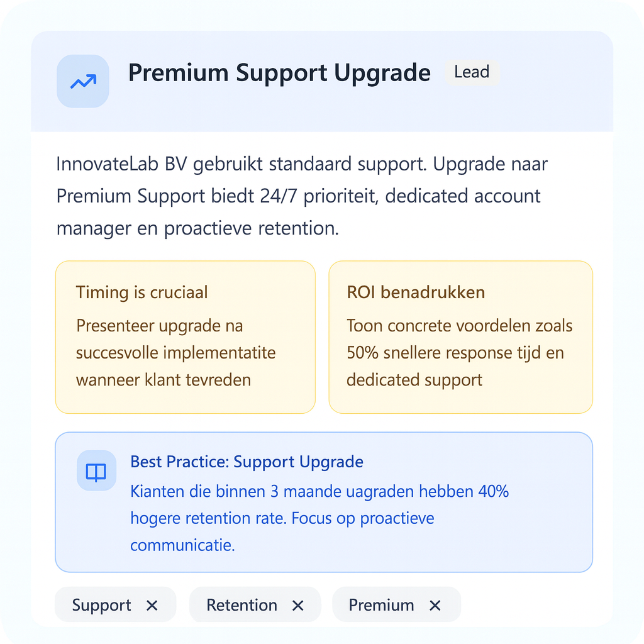Select the Retention tag chip
Image resolution: width=644 pixels, height=644 pixels.
click(242, 605)
